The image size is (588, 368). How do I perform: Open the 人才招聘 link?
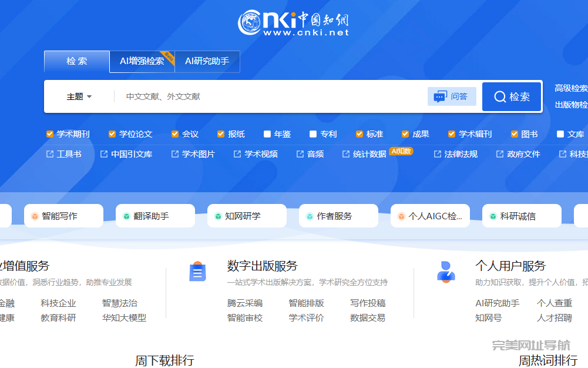555,318
